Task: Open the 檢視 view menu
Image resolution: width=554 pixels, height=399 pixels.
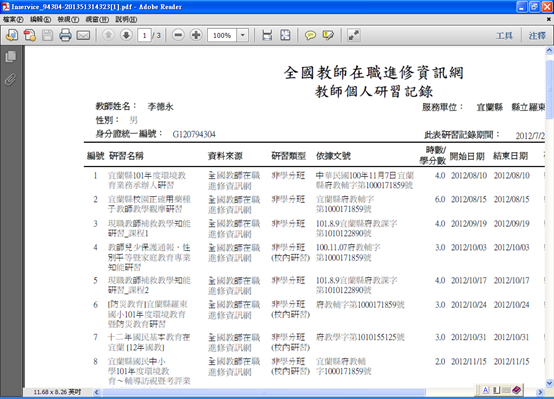Action: coord(68,19)
